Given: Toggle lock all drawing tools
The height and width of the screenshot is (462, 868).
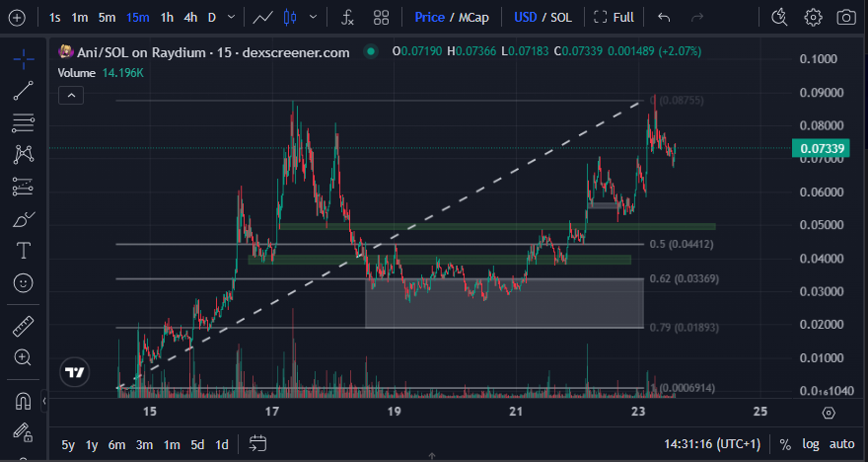Looking at the screenshot, I should coord(24,432).
